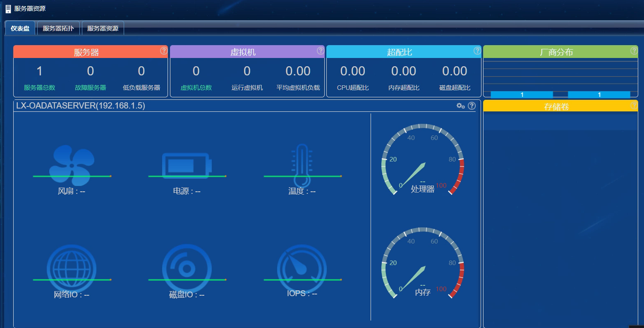Open help icon on 存储卷 panel
Image resolution: width=644 pixels, height=328 pixels.
tap(634, 105)
